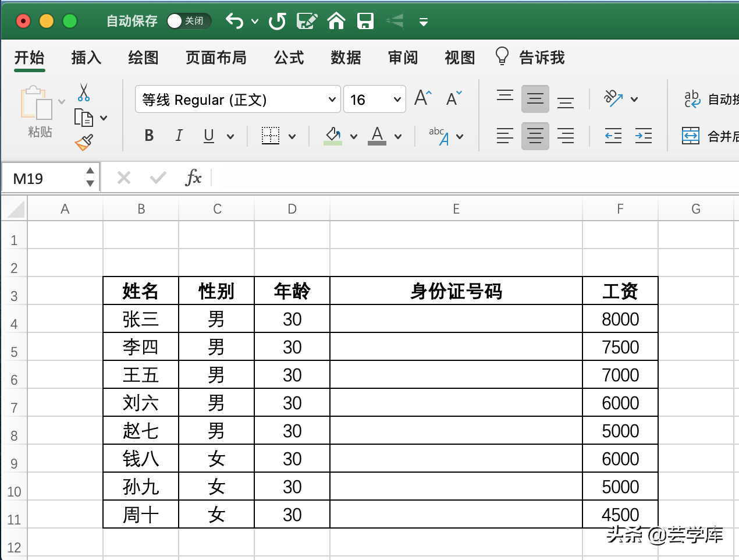The image size is (739, 560).
Task: Click the confirm checkmark in formula bar
Action: 158,178
